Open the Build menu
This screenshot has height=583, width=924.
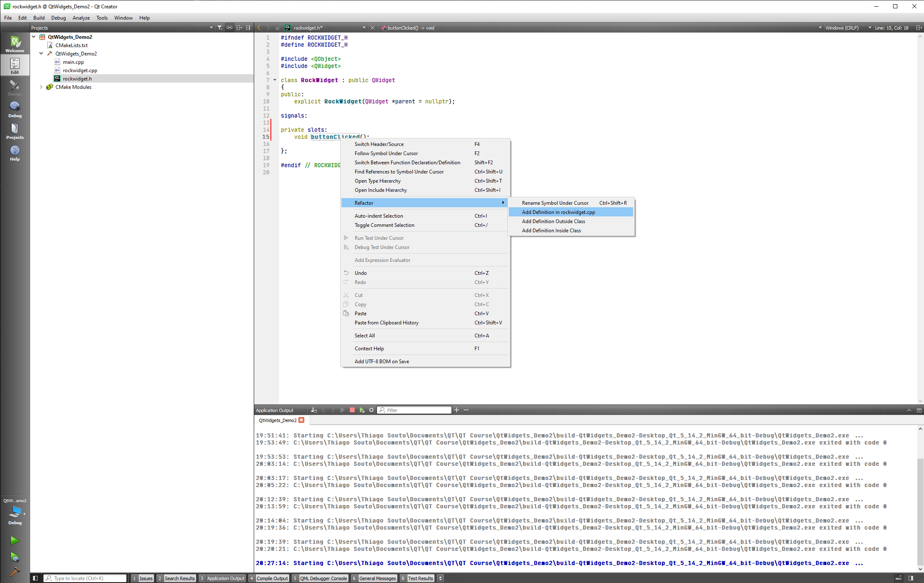(x=39, y=18)
